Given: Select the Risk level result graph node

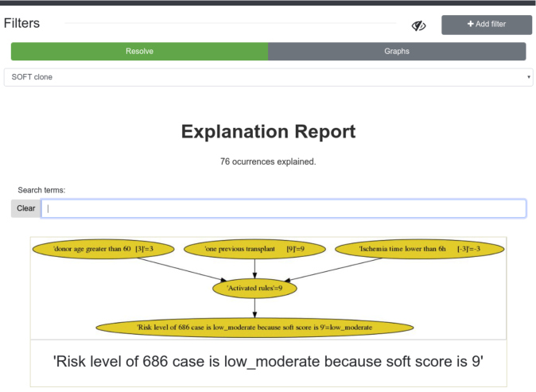Looking at the screenshot, I should (x=254, y=328).
